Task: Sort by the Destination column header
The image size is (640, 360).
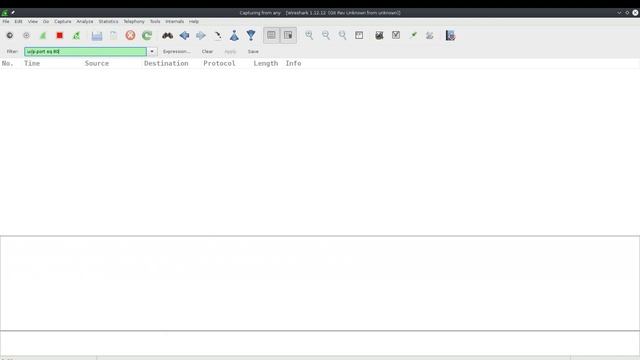Action: [x=166, y=63]
